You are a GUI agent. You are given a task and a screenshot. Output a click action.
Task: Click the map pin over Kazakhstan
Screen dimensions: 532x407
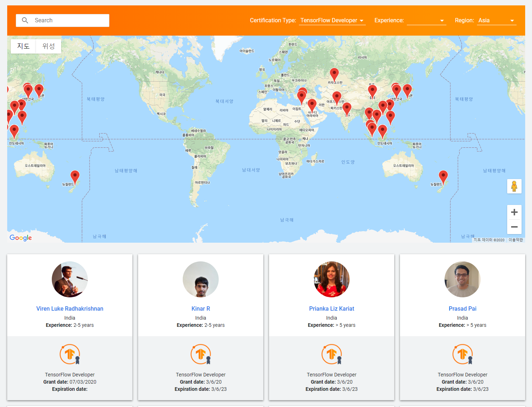334,74
